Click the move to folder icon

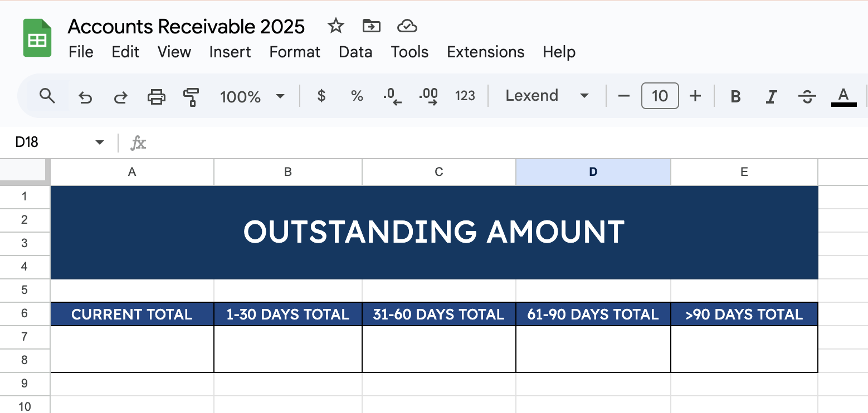tap(371, 26)
